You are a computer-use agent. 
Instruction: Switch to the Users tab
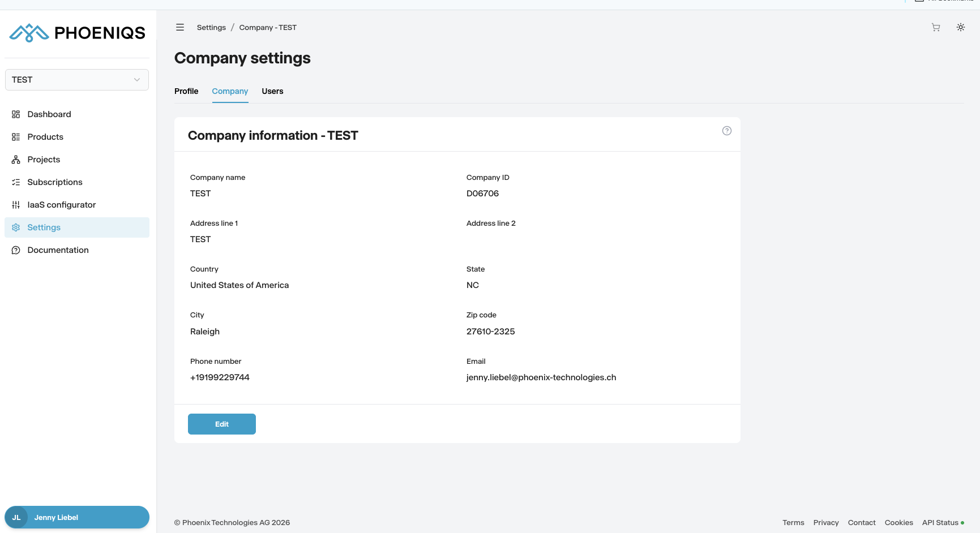pos(272,91)
